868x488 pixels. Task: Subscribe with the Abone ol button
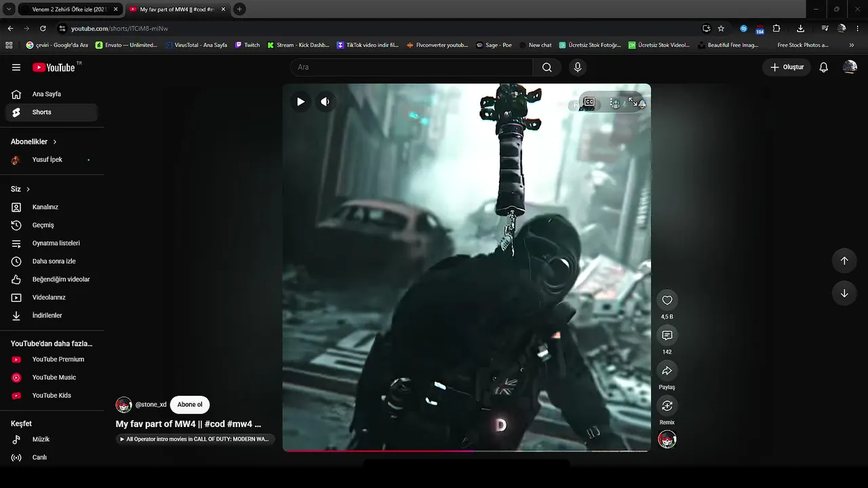coord(190,405)
